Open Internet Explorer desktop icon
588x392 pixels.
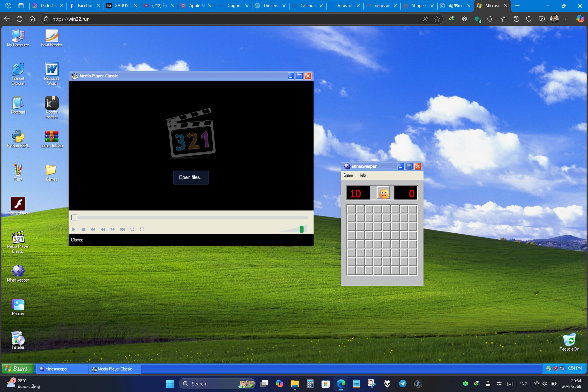coord(18,74)
